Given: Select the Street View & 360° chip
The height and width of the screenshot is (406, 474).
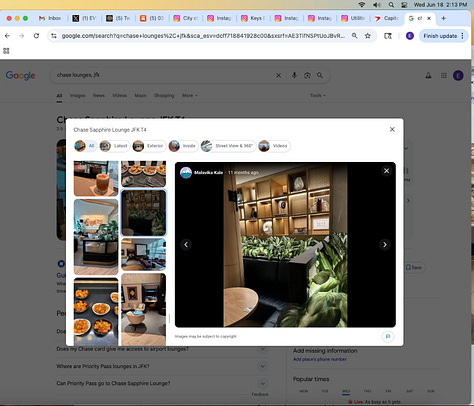Looking at the screenshot, I should [228, 146].
